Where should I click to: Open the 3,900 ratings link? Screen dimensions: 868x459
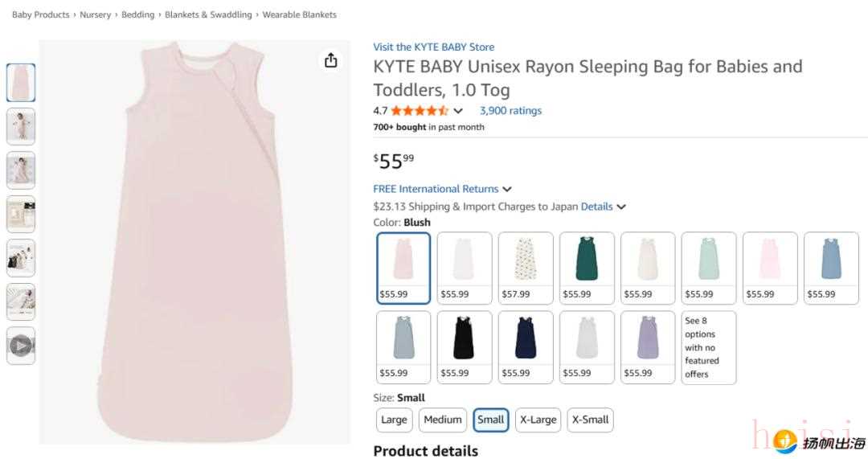[x=510, y=111]
